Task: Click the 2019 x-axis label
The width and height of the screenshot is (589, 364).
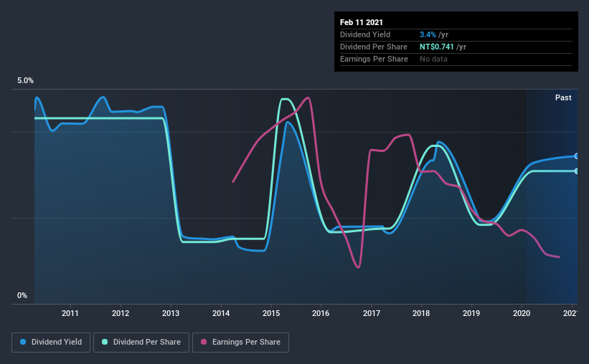Action: 471,313
